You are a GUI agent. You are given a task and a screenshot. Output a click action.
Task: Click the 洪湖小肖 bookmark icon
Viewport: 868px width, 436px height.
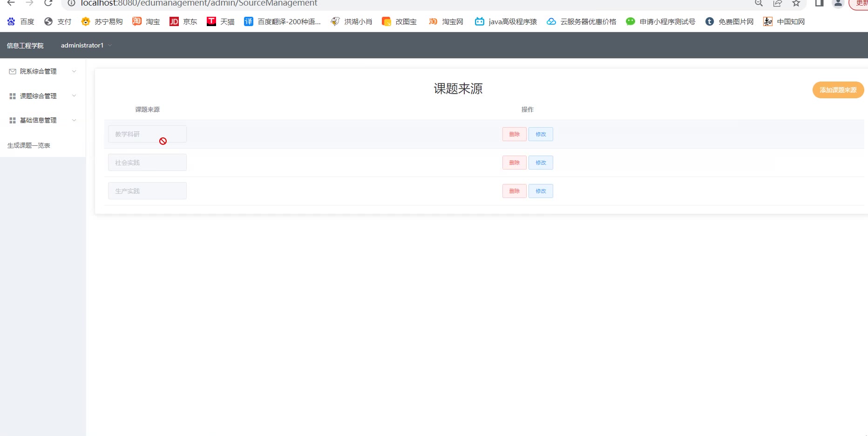pyautogui.click(x=335, y=21)
